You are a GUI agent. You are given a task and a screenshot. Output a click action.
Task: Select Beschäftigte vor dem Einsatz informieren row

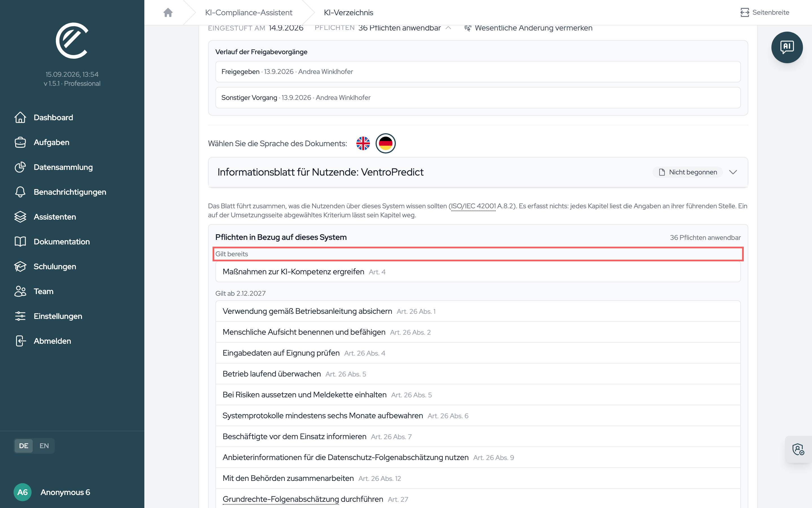coord(478,436)
